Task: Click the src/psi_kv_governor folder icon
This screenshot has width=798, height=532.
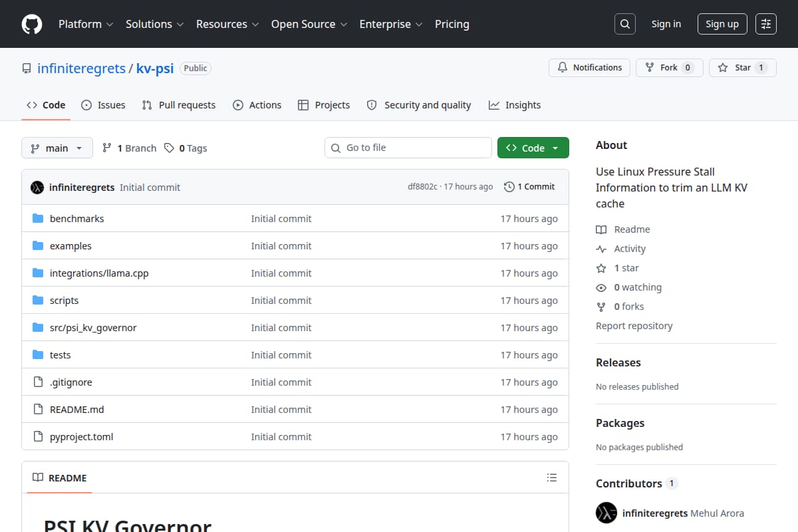Action: 38,328
